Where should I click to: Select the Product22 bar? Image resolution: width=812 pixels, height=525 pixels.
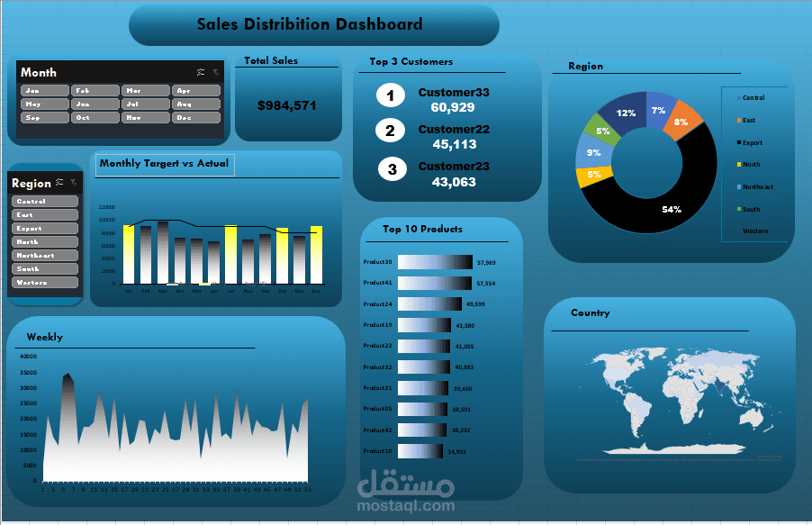424,346
